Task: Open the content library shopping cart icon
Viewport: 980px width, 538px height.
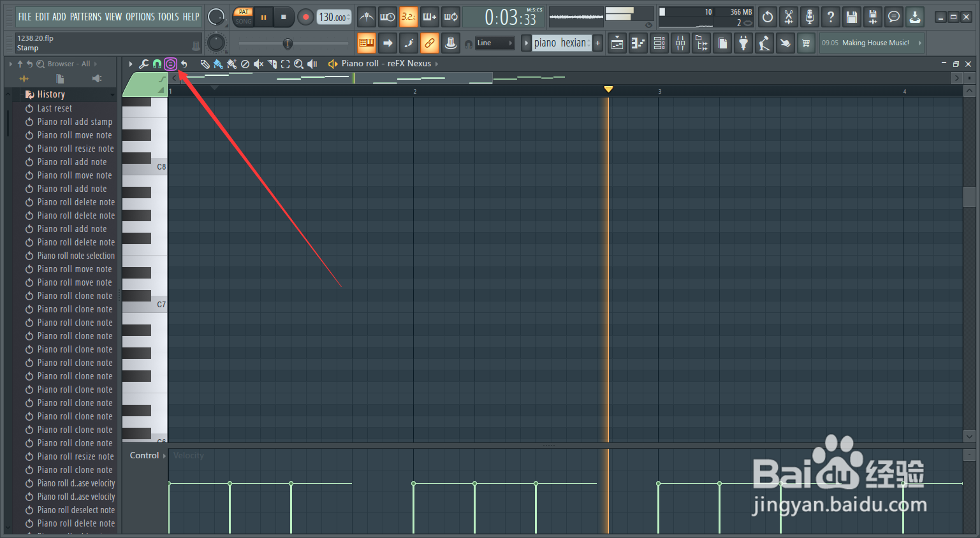Action: click(x=807, y=43)
